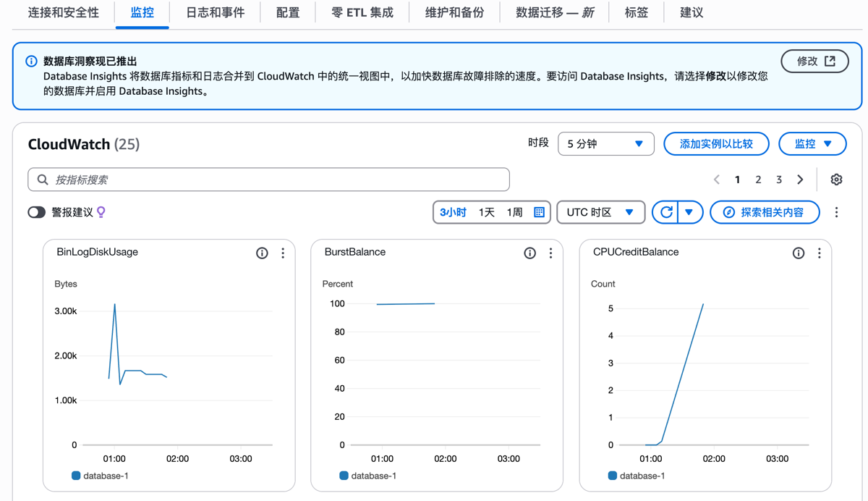Screen dimensions: 868x501
Task: Click the search magnifier icon
Action: click(x=43, y=180)
